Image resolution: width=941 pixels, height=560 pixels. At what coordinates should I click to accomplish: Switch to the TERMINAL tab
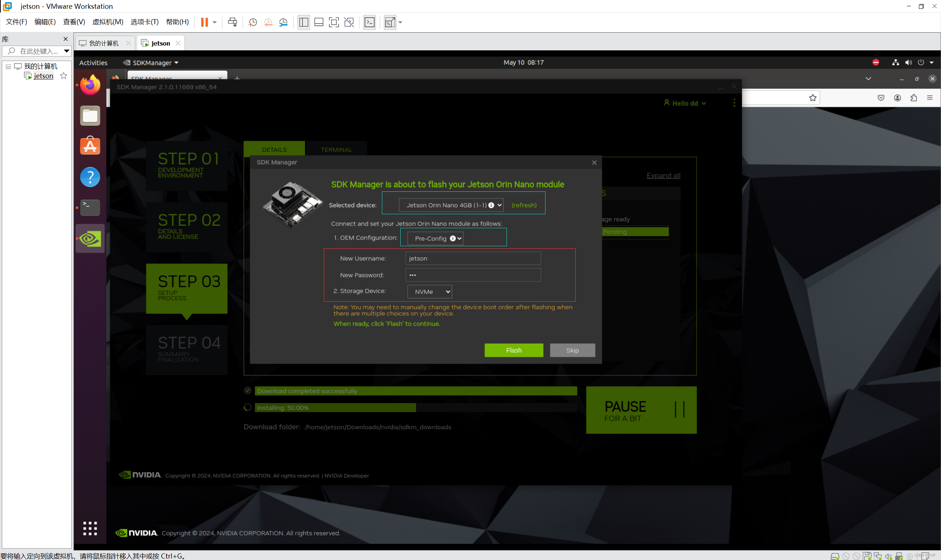pos(336,149)
